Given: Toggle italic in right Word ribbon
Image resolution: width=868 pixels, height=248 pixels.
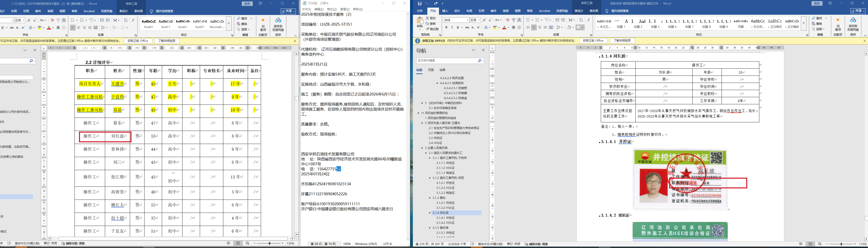Looking at the screenshot, I should (452, 27).
